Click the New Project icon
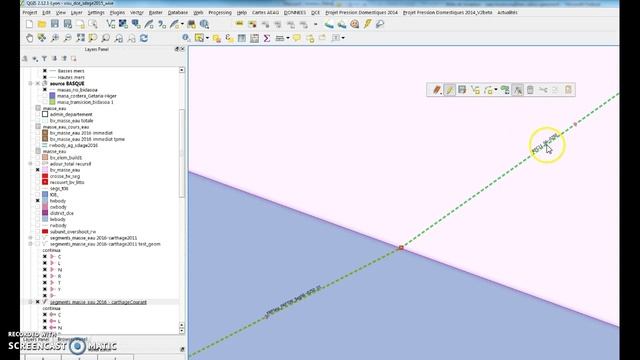This screenshot has height=360, width=640. (x=29, y=24)
